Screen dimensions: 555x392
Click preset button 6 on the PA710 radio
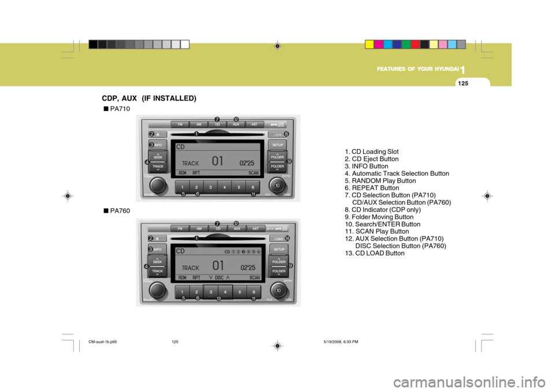coord(253,187)
